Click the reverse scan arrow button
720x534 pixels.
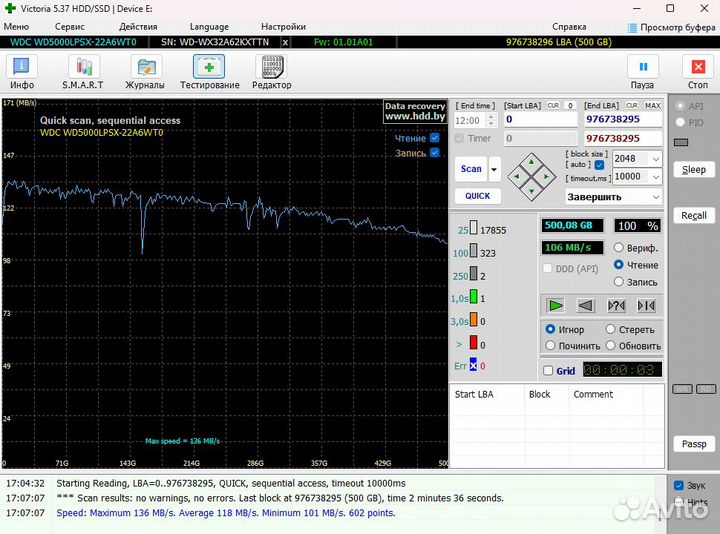(586, 305)
